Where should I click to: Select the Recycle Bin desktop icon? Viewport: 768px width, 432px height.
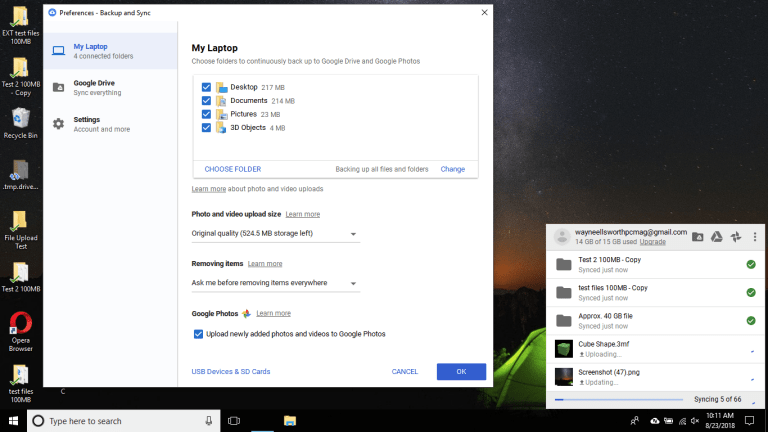click(21, 123)
